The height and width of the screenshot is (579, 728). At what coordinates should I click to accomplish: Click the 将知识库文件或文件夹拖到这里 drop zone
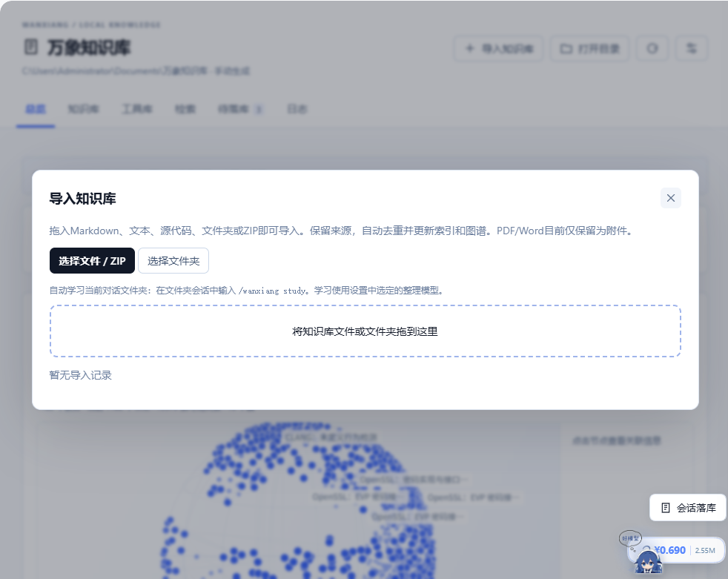click(x=365, y=331)
